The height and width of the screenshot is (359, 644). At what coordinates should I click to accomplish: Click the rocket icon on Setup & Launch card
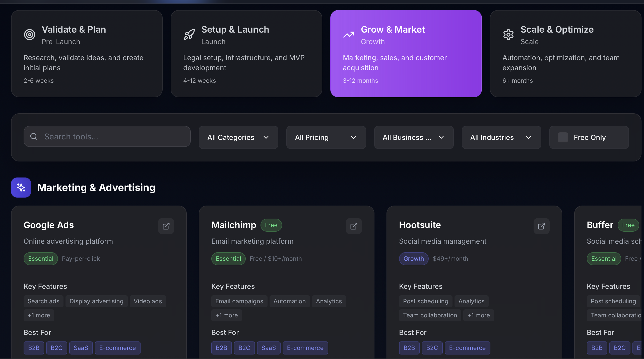(x=189, y=35)
